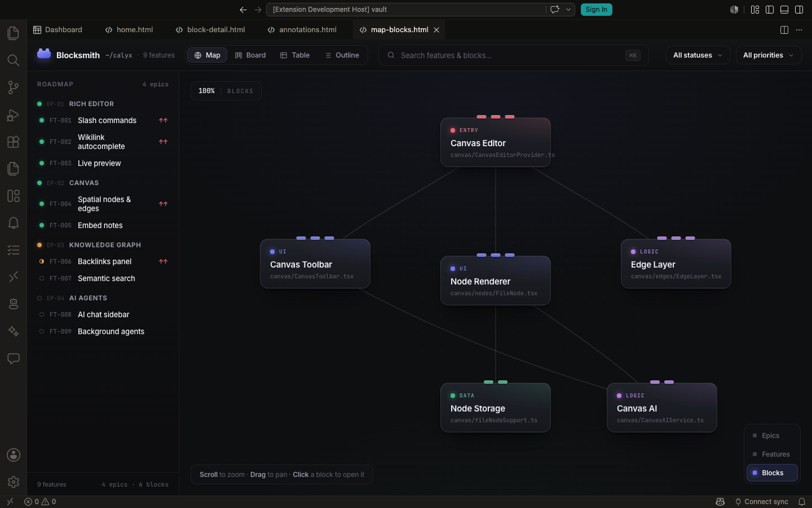Open the editor More Actions ellipsis
The width and height of the screenshot is (812, 508).
(798, 30)
